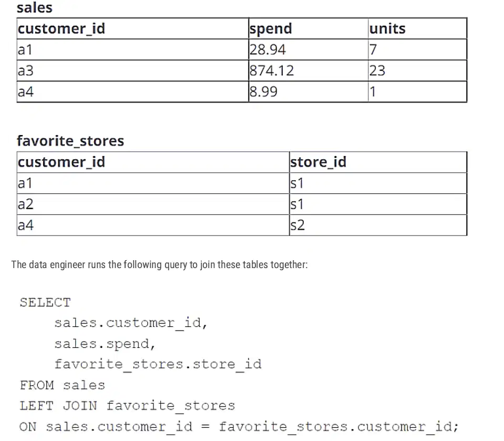
Task: Click the SELECT keyword in query
Action: pyautogui.click(x=45, y=302)
